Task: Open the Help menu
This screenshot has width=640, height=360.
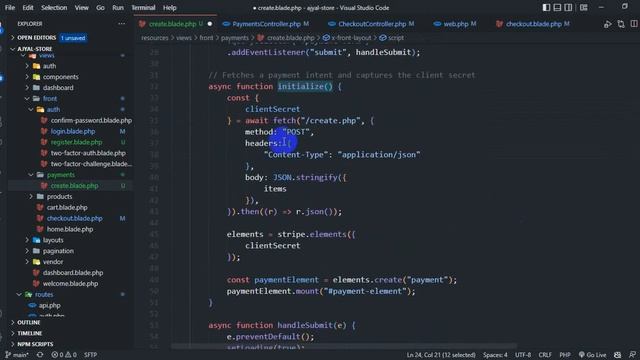Action: pos(170,7)
